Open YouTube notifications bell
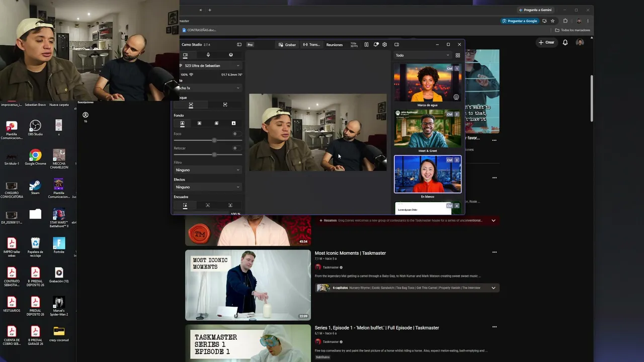This screenshot has width=644, height=362. click(565, 43)
